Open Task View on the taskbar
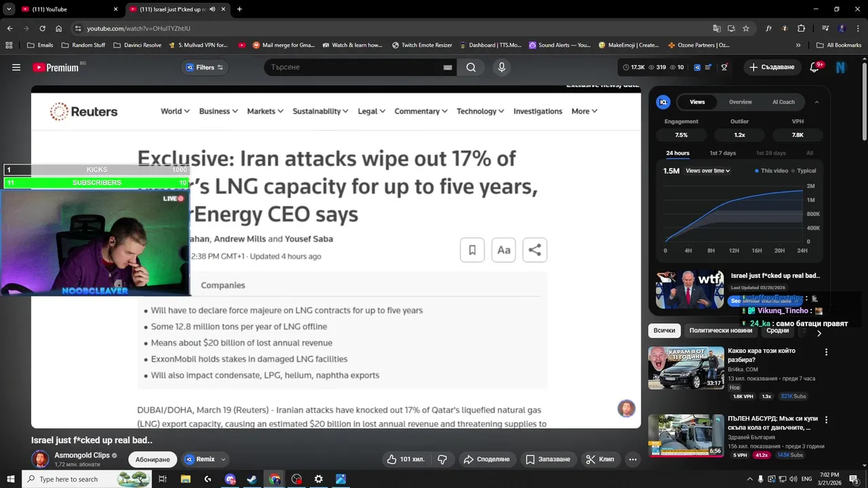This screenshot has width=868, height=488. 163,479
